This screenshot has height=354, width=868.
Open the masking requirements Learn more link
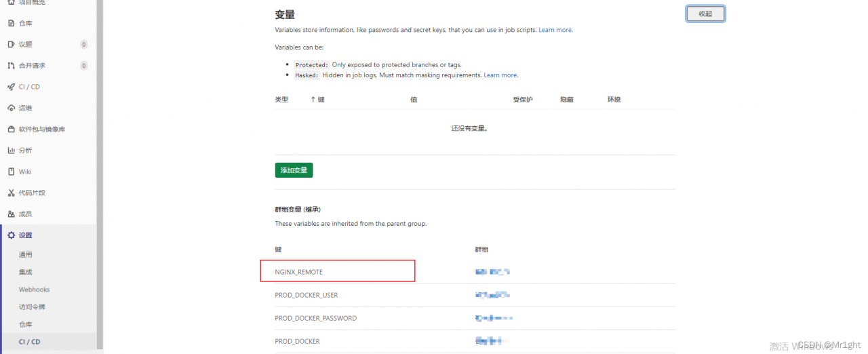(x=500, y=75)
